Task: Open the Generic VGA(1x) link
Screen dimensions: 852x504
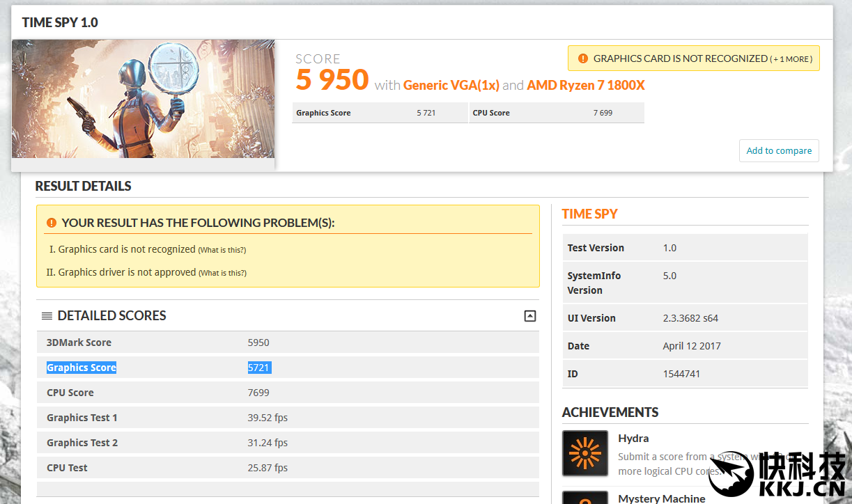Action: 451,85
